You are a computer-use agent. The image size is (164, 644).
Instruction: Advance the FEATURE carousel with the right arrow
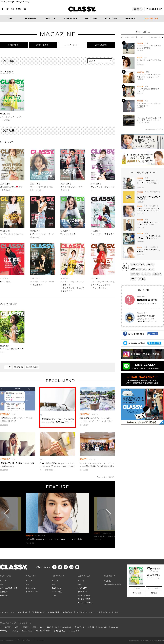tap(108, 514)
